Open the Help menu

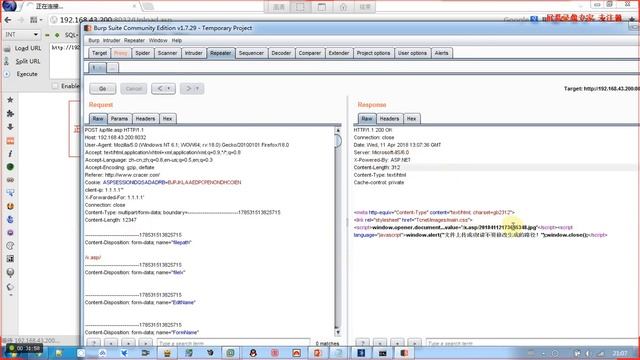coord(177,40)
